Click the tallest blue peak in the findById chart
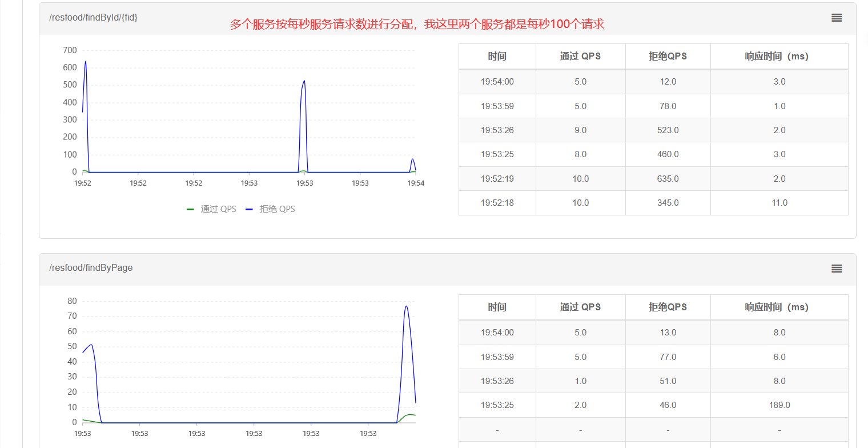The width and height of the screenshot is (868, 448). pos(86,62)
